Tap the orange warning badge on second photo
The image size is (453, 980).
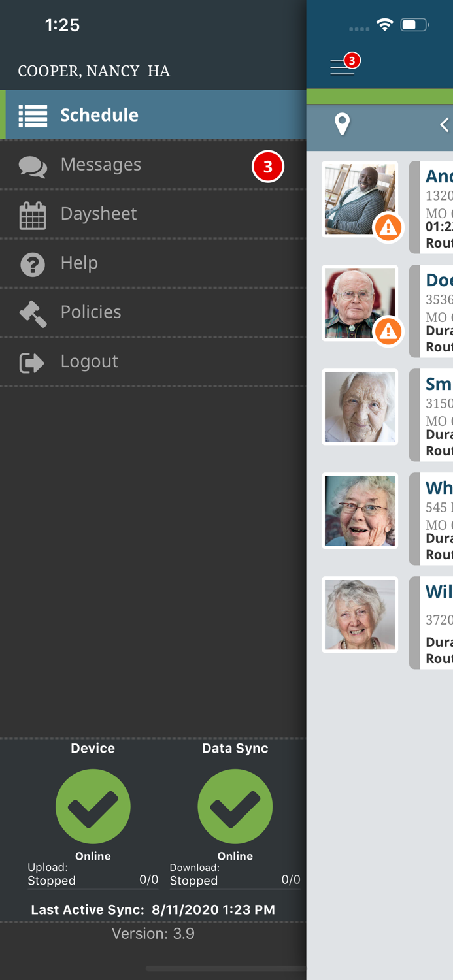(x=388, y=331)
